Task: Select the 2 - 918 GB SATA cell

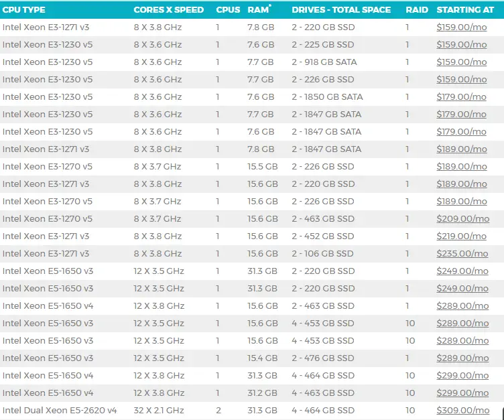Action: click(x=324, y=62)
